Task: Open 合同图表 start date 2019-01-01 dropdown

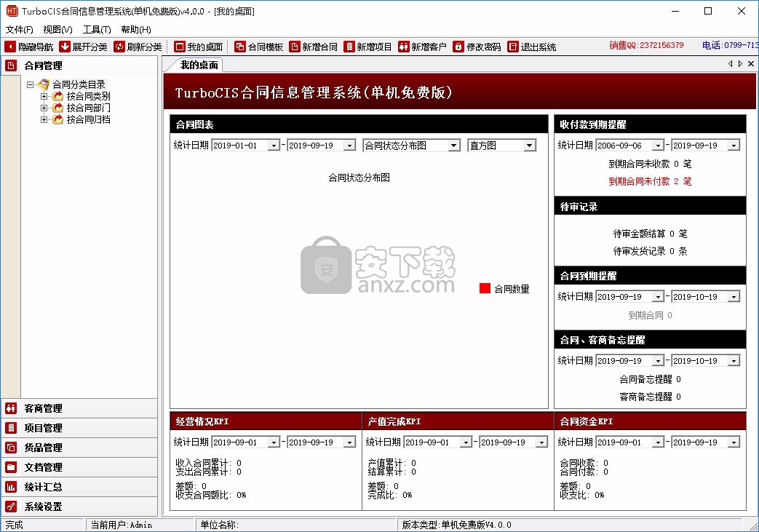Action: [274, 146]
